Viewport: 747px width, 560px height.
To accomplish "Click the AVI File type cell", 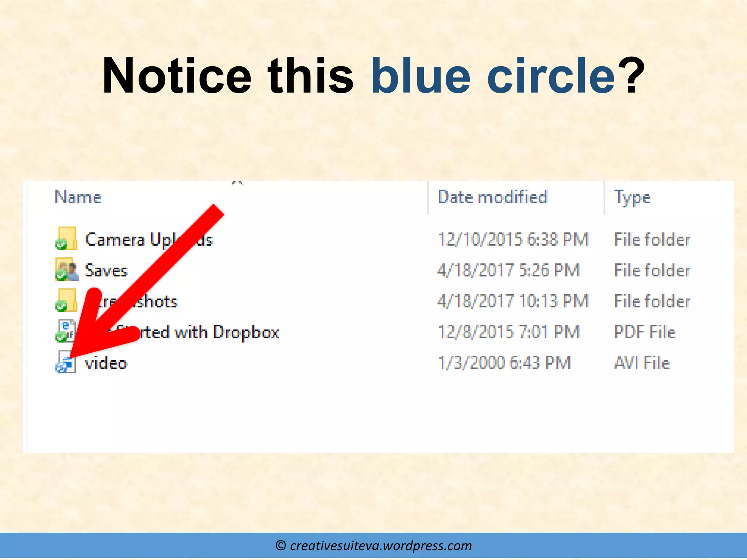I will click(642, 363).
